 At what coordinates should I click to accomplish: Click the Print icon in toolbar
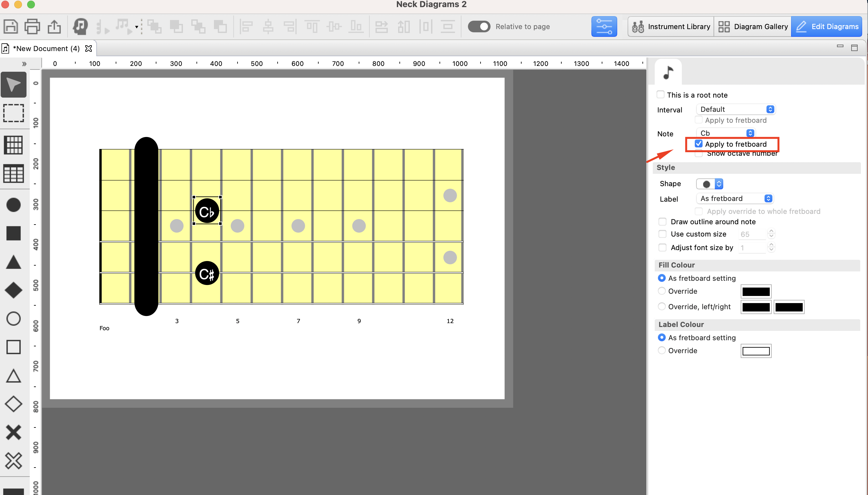(x=32, y=26)
